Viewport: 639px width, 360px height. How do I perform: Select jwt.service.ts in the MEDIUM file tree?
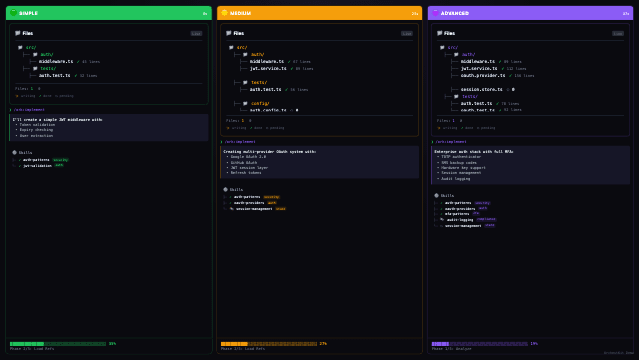(268, 68)
